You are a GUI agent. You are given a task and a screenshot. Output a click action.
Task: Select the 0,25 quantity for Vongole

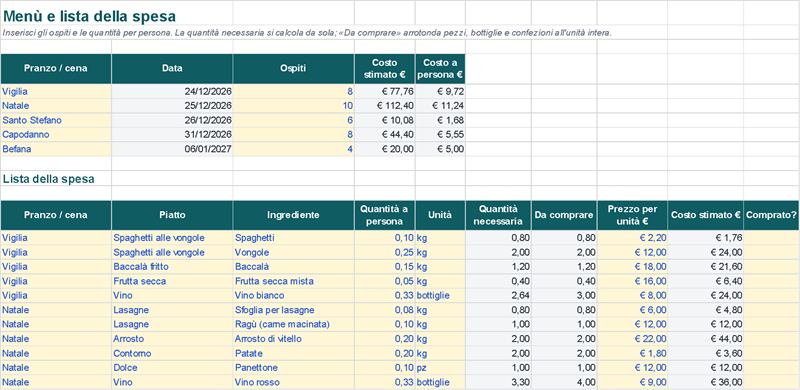385,253
